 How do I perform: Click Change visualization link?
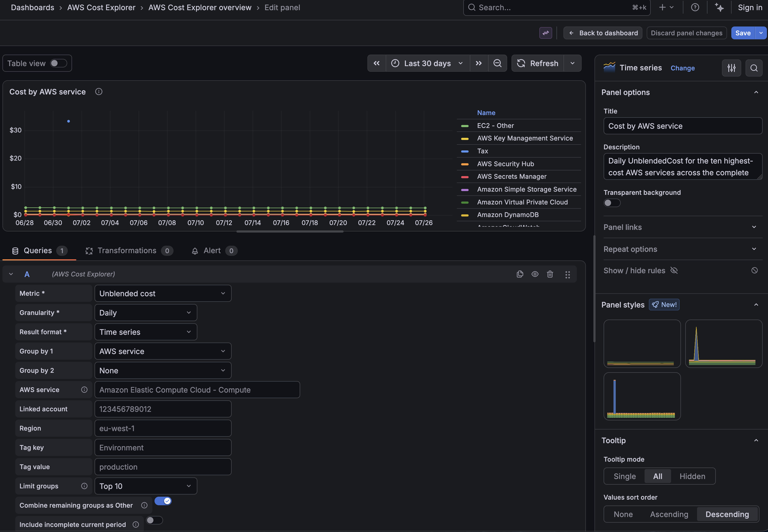[683, 68]
